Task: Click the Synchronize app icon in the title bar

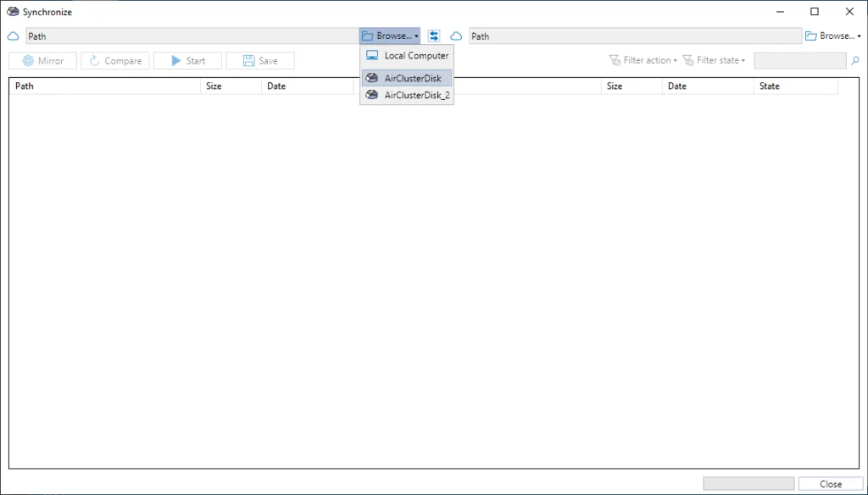Action: click(13, 12)
